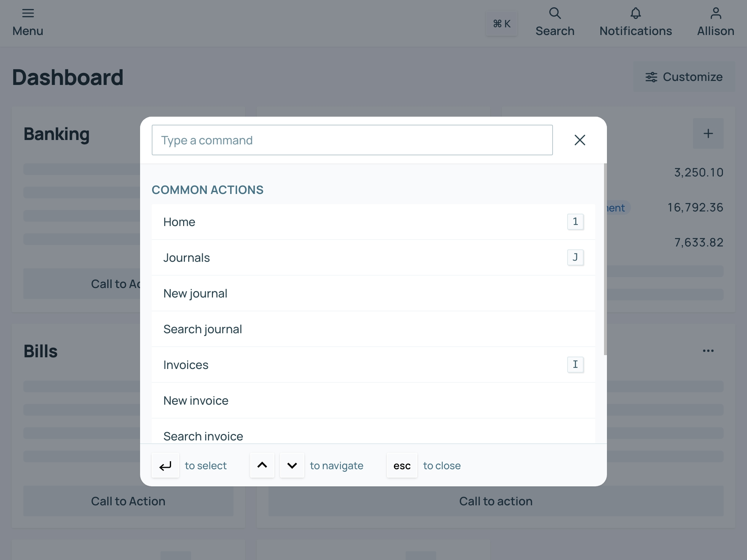Choose New invoice action

(373, 400)
